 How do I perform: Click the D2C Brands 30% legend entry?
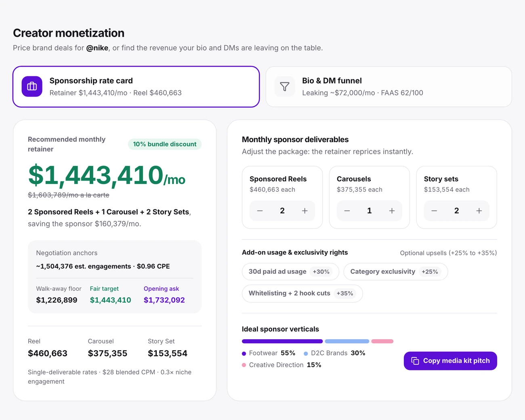click(x=334, y=353)
